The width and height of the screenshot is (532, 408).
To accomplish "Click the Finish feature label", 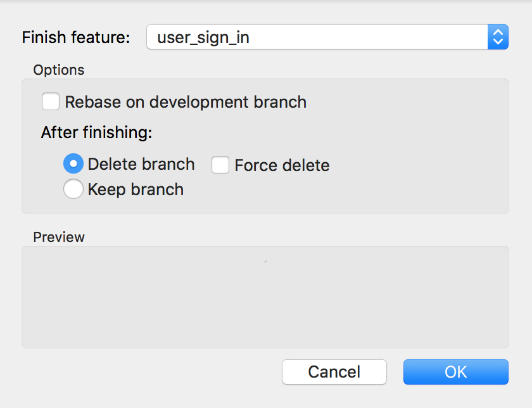I will pos(75,37).
